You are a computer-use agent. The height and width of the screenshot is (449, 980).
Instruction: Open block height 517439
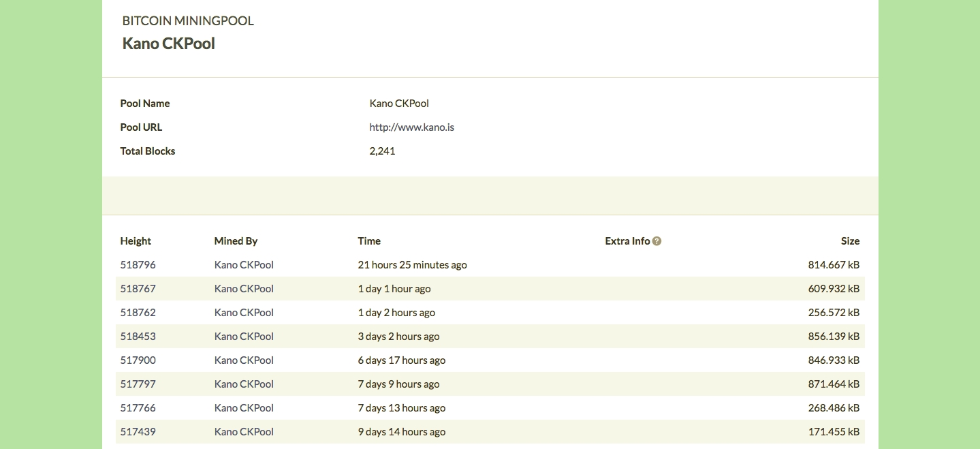point(138,432)
